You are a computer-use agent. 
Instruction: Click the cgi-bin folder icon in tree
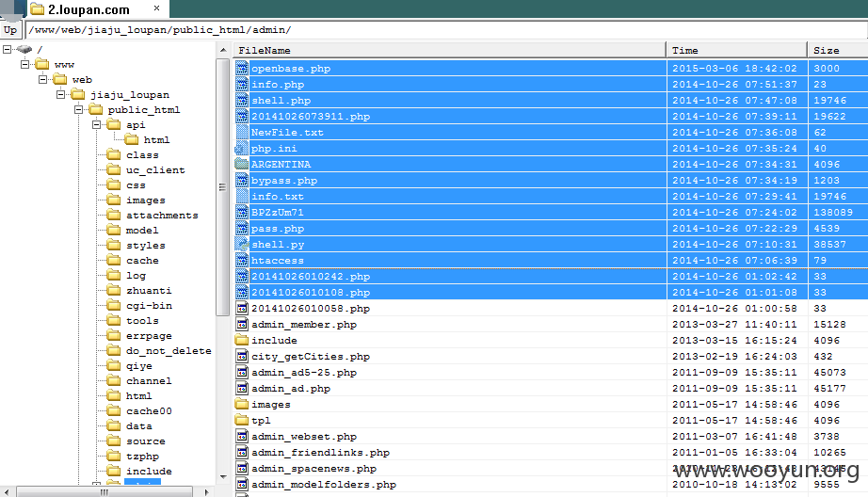coord(114,305)
